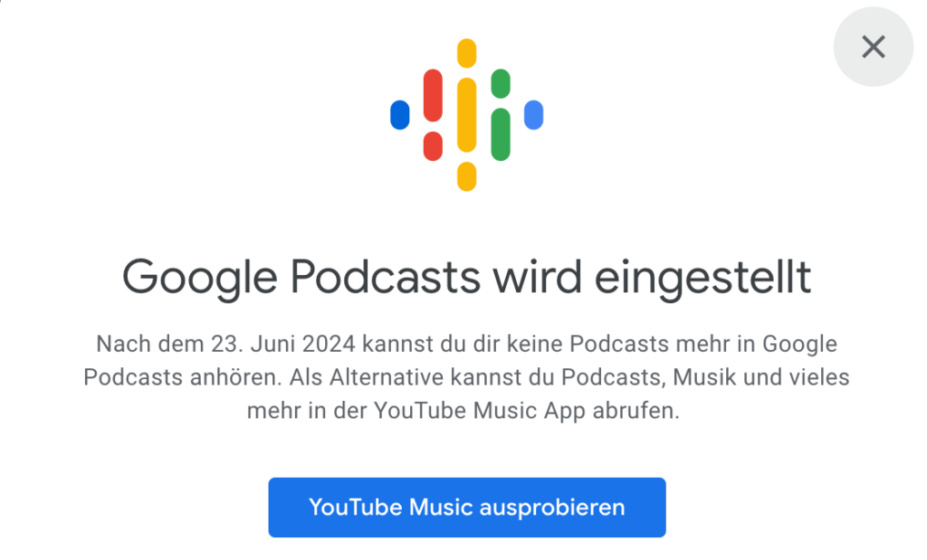Screen dimensions: 927x560
Task: Close the shutdown notice with the X button
Action: 874,47
